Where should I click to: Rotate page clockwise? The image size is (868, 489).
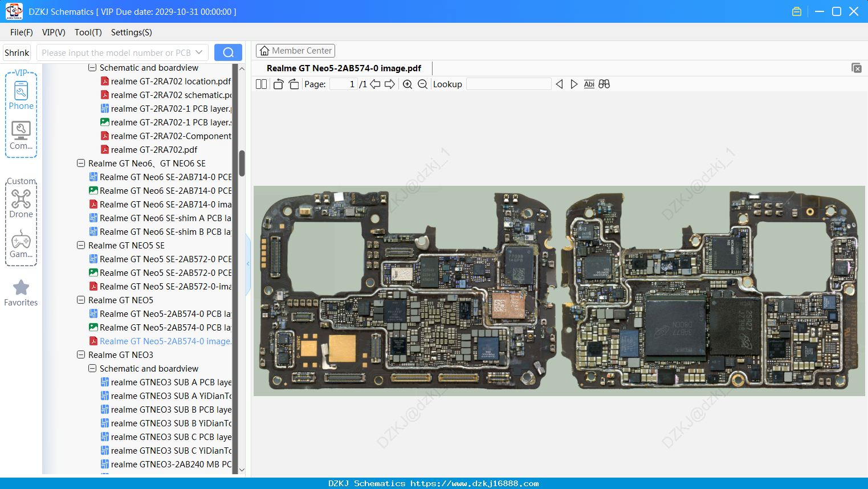(294, 84)
